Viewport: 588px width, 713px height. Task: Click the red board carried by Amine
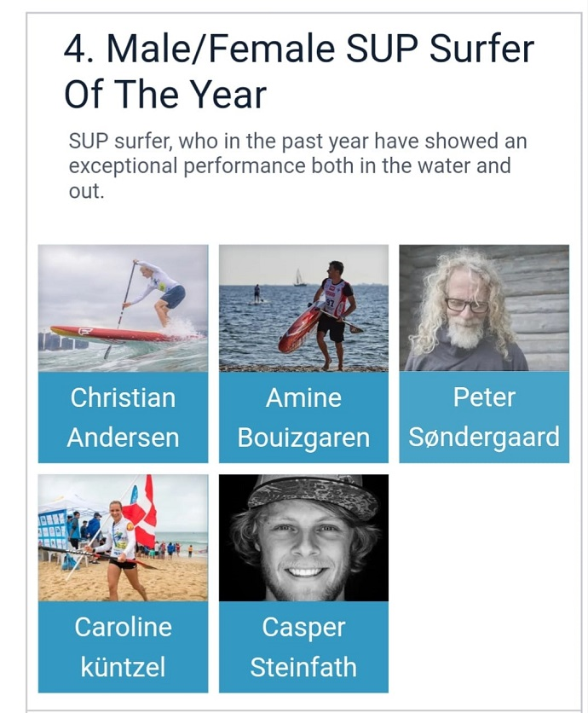click(298, 329)
